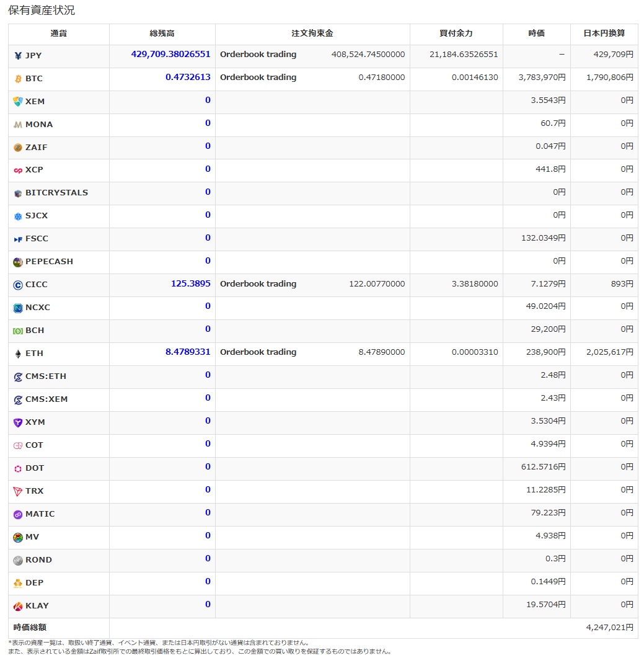This screenshot has height=663, width=644.
Task: Click the PEPECASH currency name
Action: point(49,262)
